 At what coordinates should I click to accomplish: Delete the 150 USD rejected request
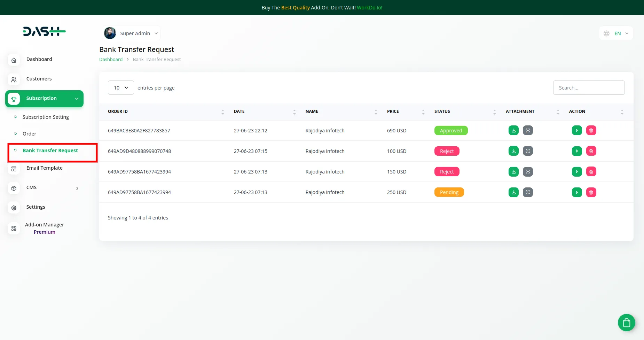point(591,172)
